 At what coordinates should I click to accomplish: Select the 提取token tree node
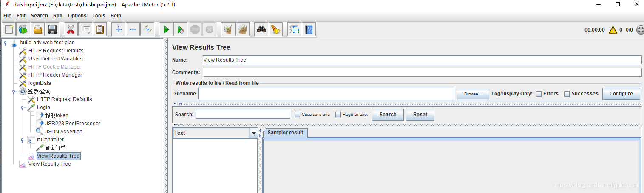[x=57, y=115]
